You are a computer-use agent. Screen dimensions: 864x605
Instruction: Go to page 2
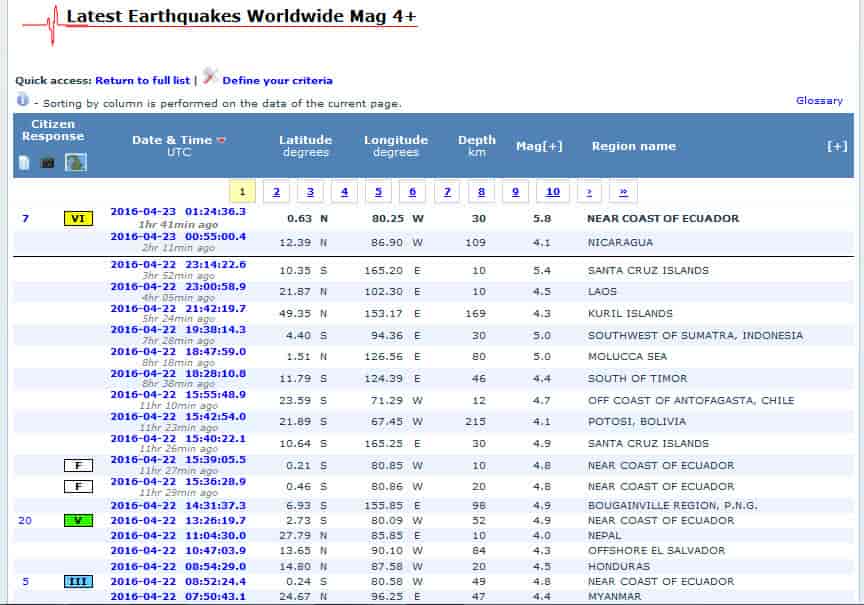pyautogui.click(x=276, y=192)
